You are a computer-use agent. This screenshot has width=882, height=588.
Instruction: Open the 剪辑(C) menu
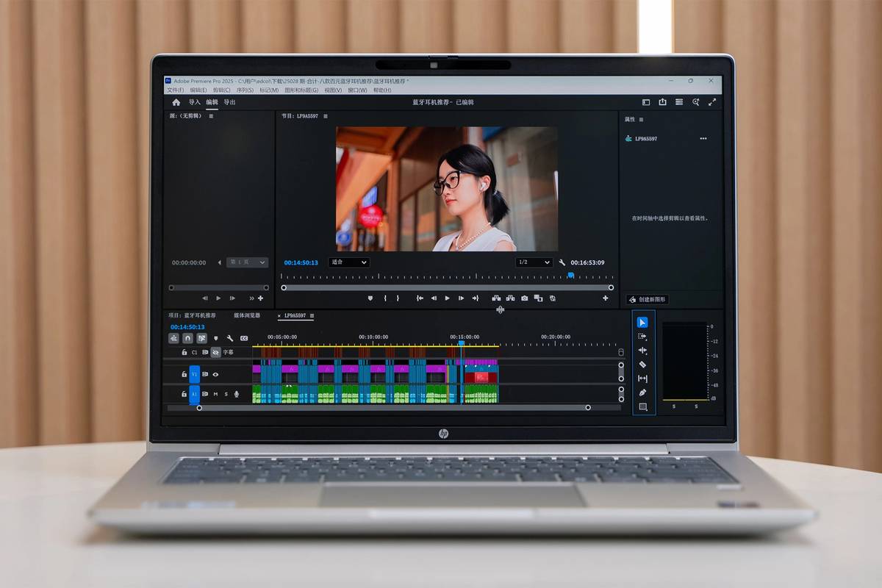(221, 90)
